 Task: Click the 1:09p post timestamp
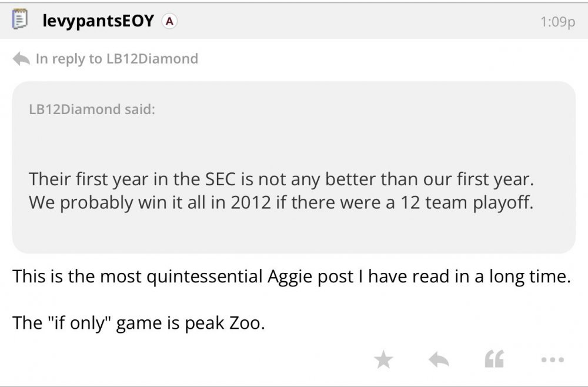[557, 22]
